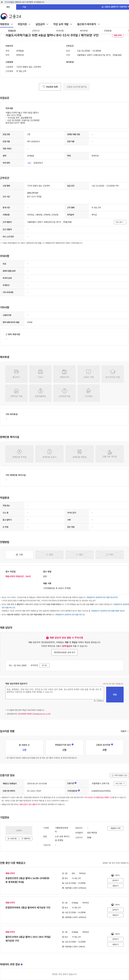Click the 기숙사 welfare icon
This screenshot has height=980, width=129.
click(x=40, y=374)
